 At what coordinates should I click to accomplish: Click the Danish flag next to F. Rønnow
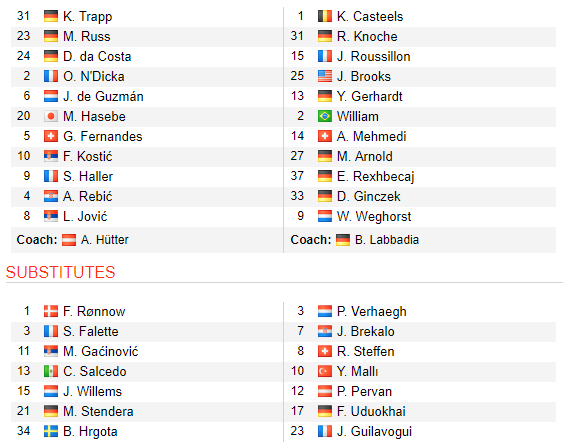pyautogui.click(x=50, y=311)
